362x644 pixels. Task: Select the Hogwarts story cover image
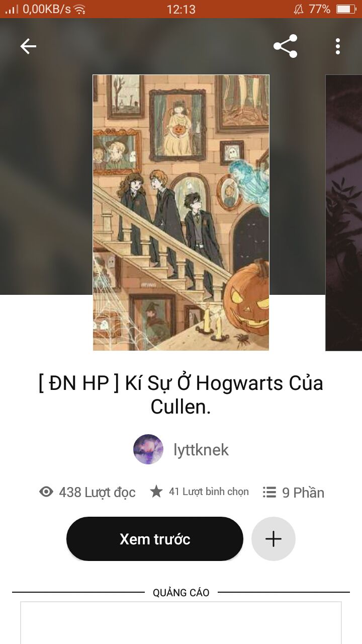click(x=181, y=213)
